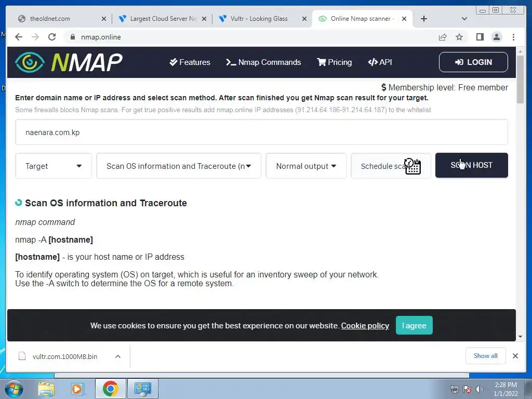Click the padlock site info icon

[72, 37]
